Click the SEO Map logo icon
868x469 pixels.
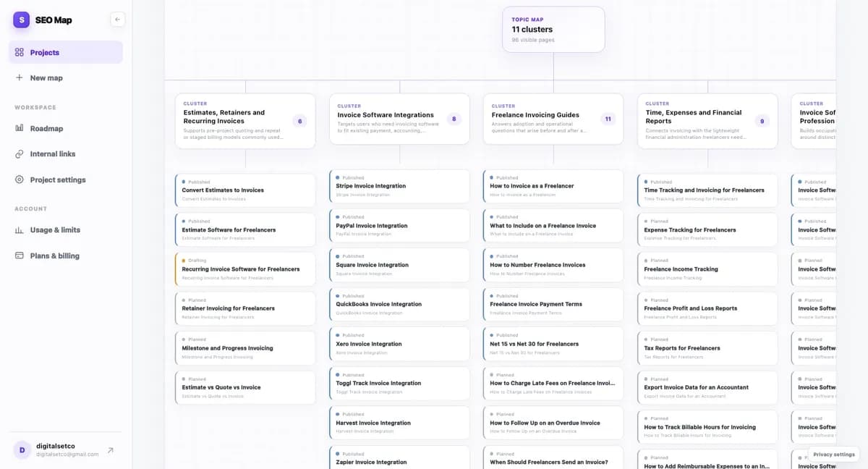[22, 20]
